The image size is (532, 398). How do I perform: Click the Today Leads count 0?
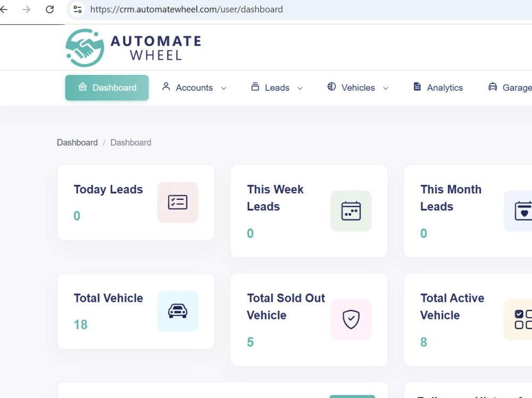pyautogui.click(x=77, y=216)
